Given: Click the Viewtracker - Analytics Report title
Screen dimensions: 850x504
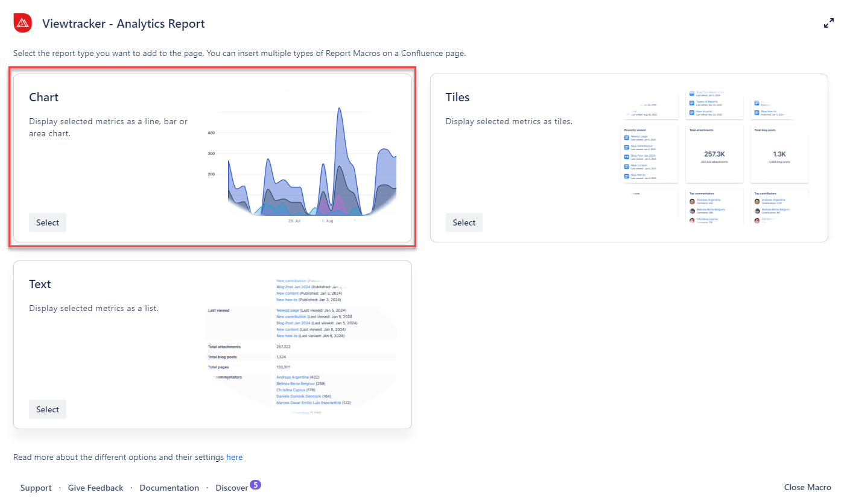Looking at the screenshot, I should click(123, 24).
